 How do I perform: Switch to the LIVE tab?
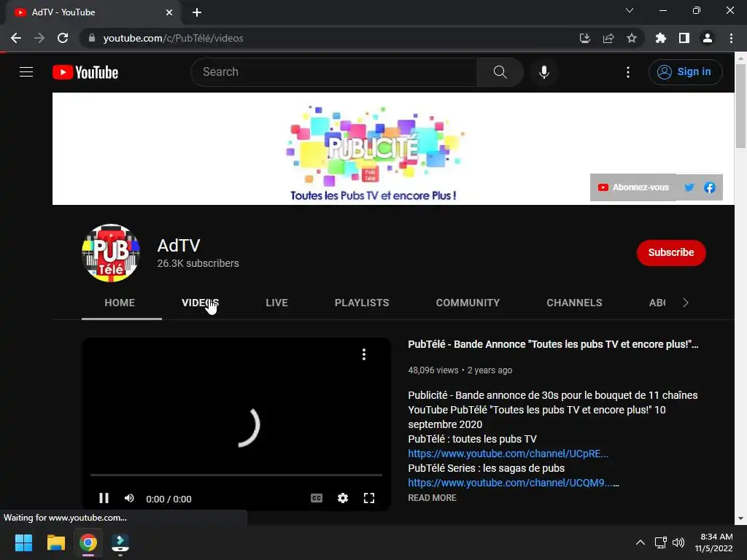[276, 303]
